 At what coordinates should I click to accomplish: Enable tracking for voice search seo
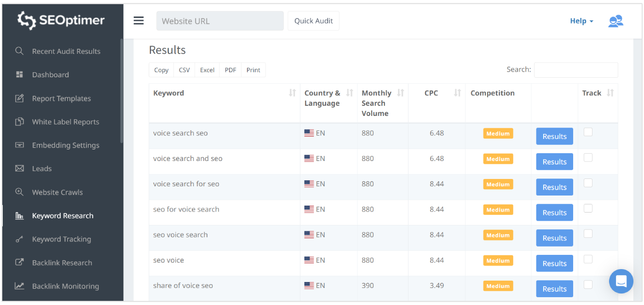588,132
